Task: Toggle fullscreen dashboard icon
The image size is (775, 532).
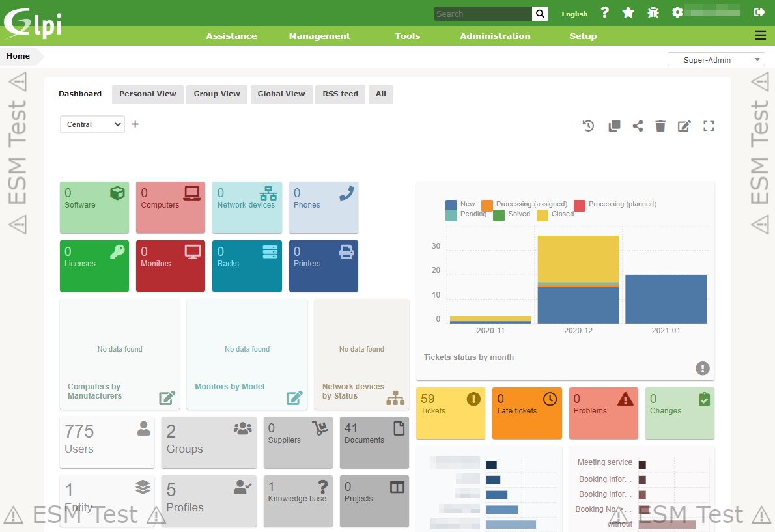Action: (709, 126)
